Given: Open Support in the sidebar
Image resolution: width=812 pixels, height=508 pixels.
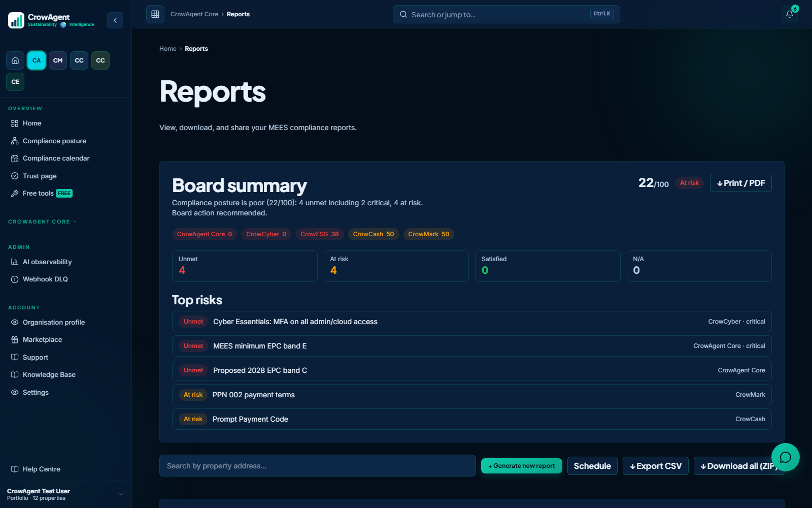Looking at the screenshot, I should pos(65,357).
